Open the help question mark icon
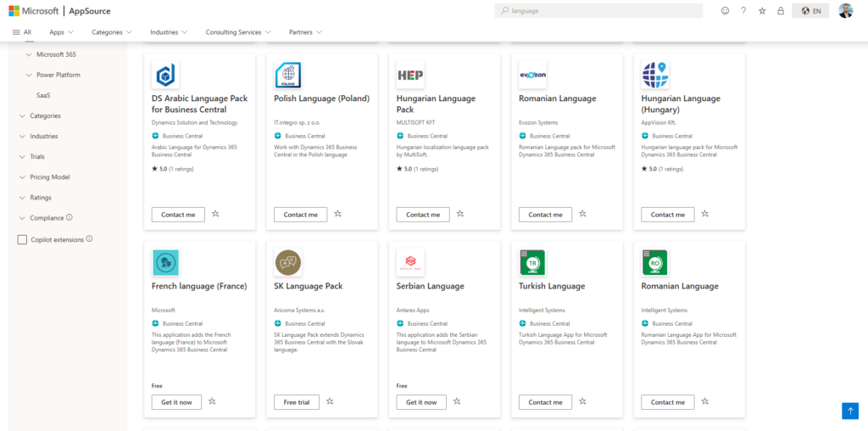Screen dimensions: 868x431 tap(743, 10)
